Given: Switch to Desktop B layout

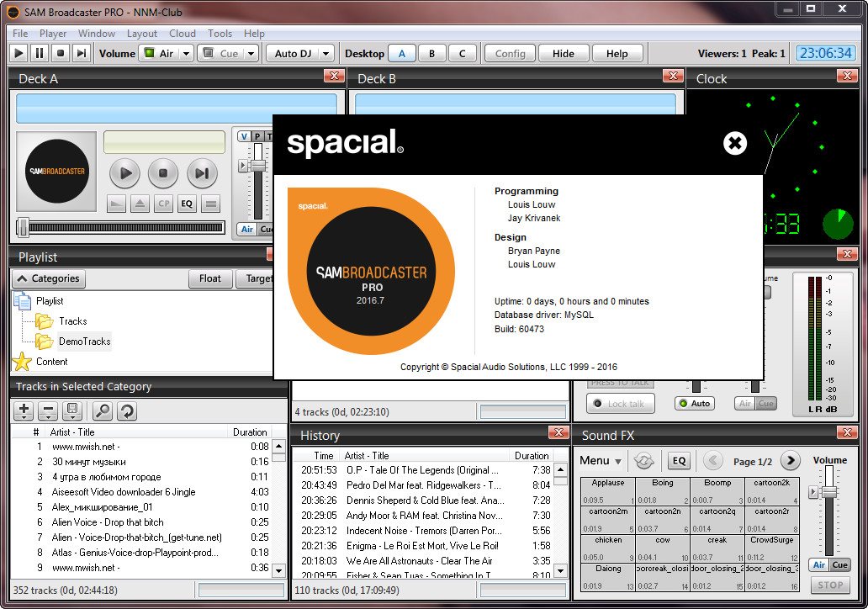Looking at the screenshot, I should tap(431, 53).
